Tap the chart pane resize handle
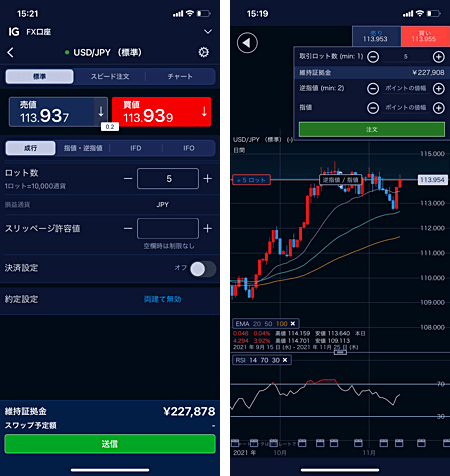 [340, 352]
